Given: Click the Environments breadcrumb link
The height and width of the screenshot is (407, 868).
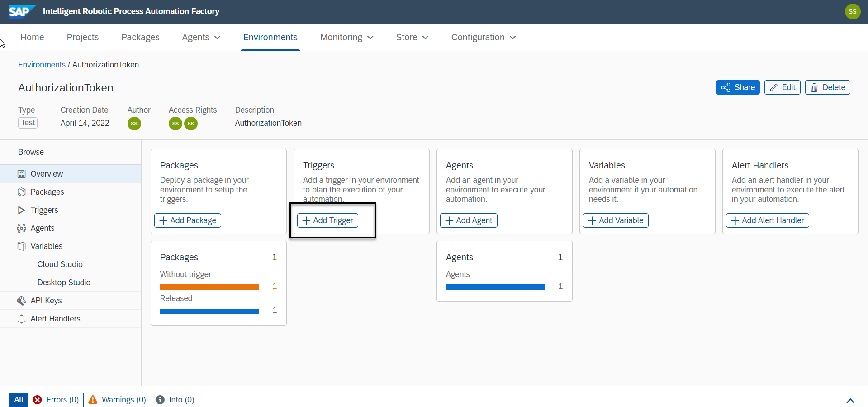Looking at the screenshot, I should pos(42,65).
